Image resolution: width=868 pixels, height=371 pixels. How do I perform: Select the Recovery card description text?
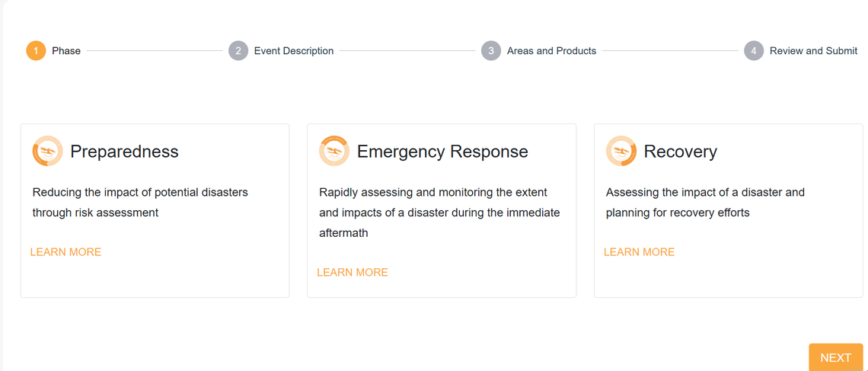(705, 203)
